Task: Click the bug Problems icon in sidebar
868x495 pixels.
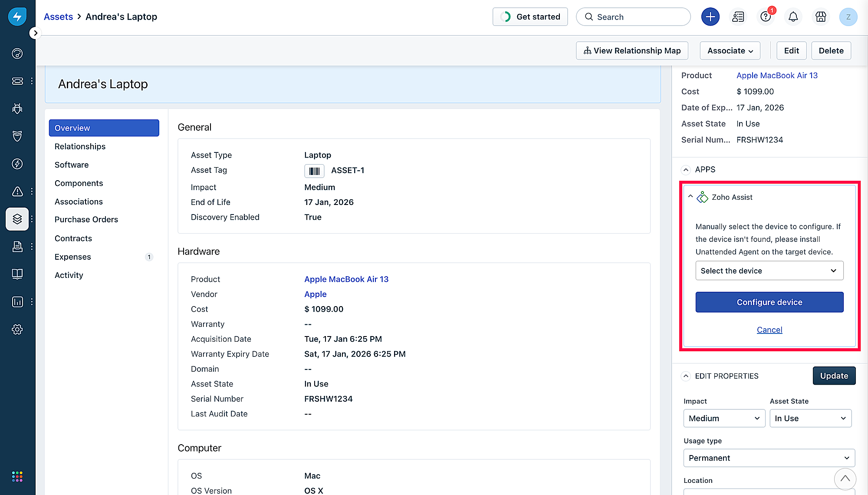Action: (17, 109)
